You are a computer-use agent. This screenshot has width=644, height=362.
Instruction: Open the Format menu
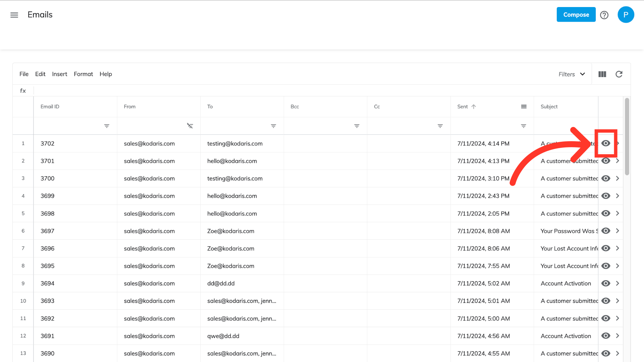pos(83,74)
